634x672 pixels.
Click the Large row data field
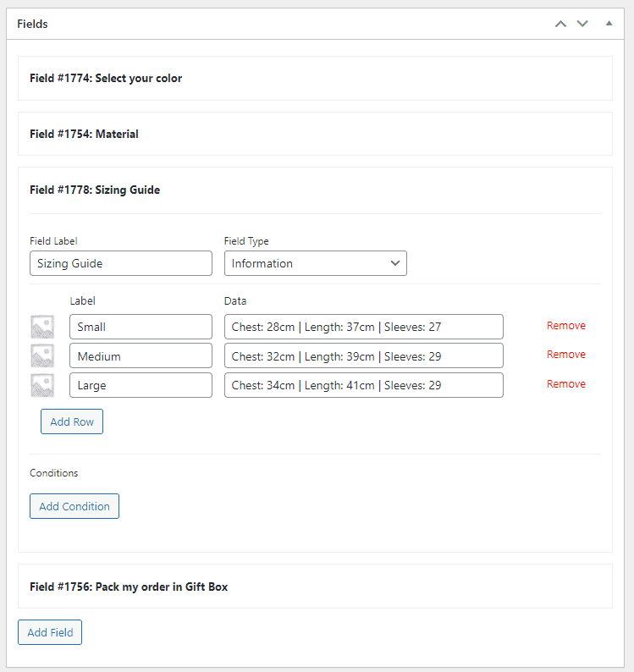pyautogui.click(x=363, y=385)
